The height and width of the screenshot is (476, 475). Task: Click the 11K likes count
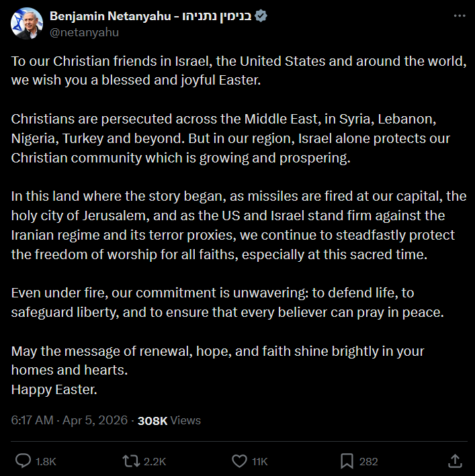click(x=259, y=461)
